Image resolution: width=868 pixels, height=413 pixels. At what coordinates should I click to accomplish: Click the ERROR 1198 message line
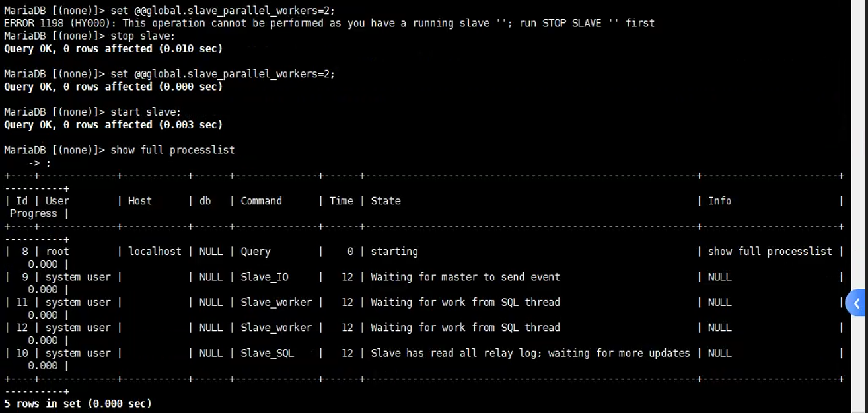point(329,23)
